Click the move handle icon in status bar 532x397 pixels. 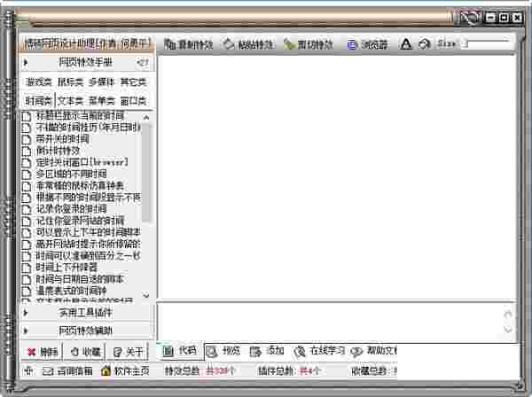[x=28, y=371]
